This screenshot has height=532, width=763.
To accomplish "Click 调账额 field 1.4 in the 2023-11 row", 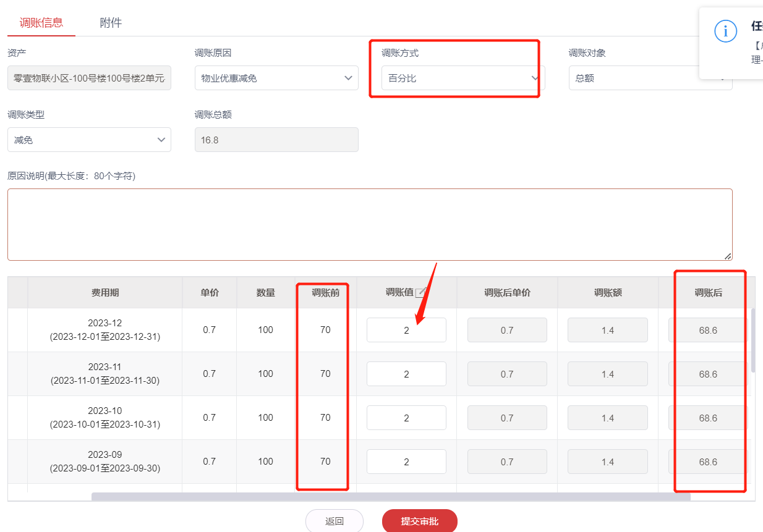I will pyautogui.click(x=608, y=374).
